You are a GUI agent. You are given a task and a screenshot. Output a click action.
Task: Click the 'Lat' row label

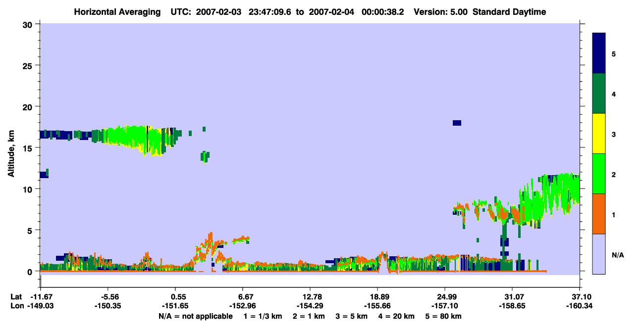(x=16, y=297)
